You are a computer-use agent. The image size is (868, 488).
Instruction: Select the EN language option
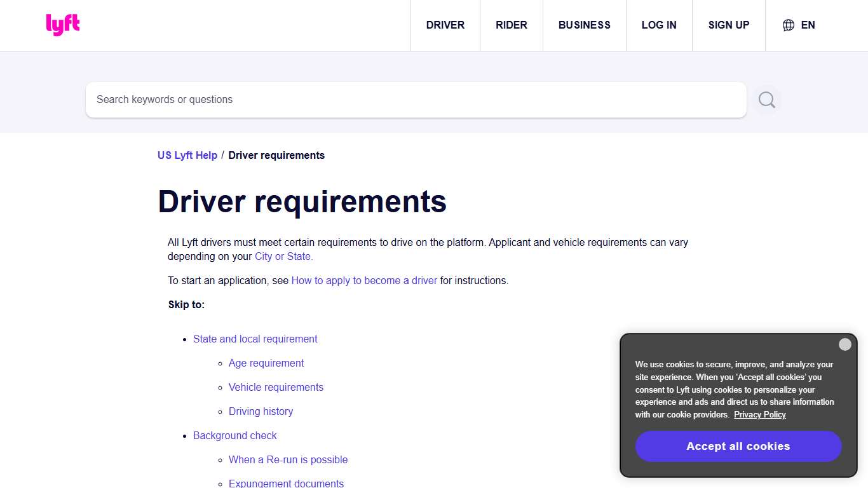tap(808, 25)
